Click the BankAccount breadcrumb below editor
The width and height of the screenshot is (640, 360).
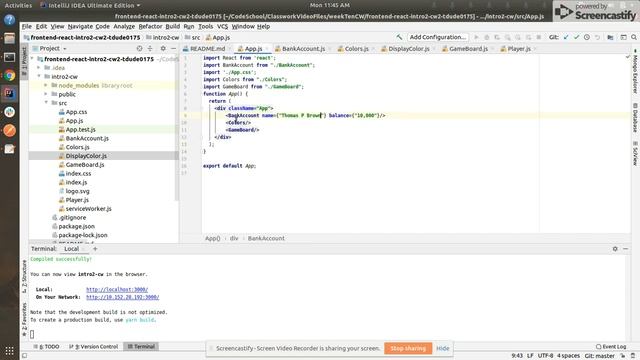pyautogui.click(x=266, y=238)
